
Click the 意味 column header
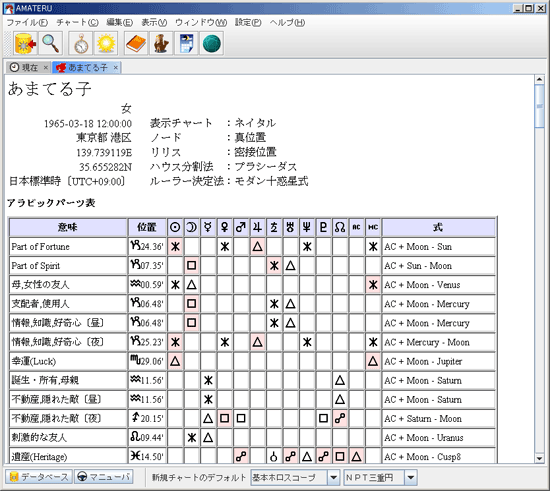point(68,227)
